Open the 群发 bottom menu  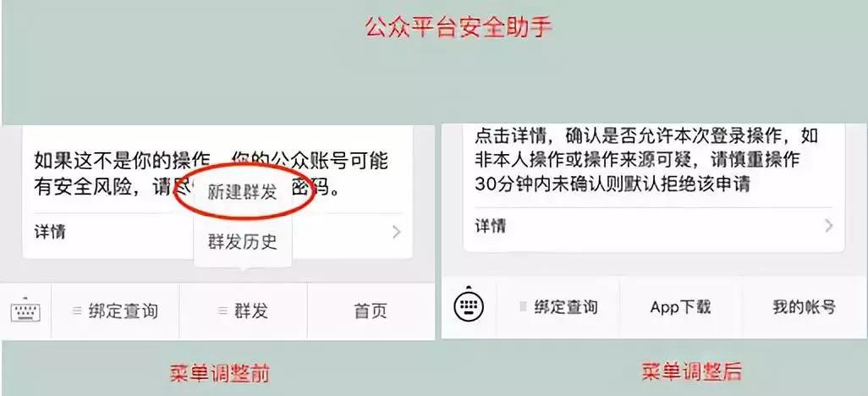243,311
